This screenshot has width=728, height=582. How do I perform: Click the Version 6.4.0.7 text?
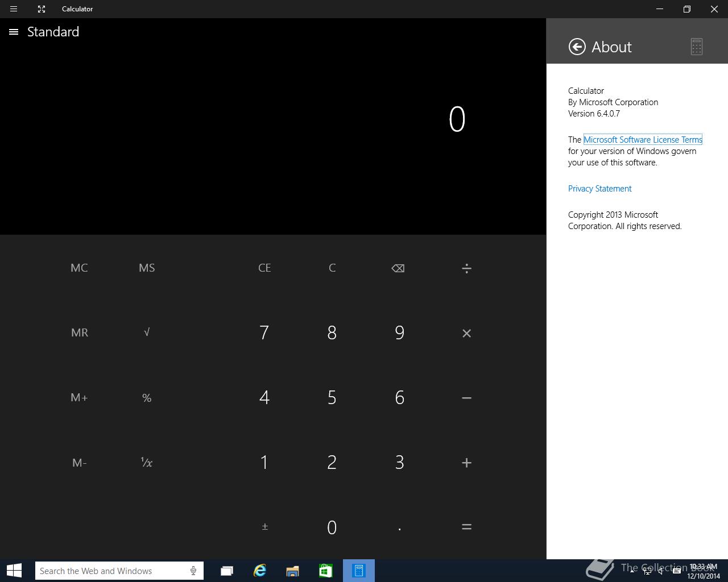(594, 114)
